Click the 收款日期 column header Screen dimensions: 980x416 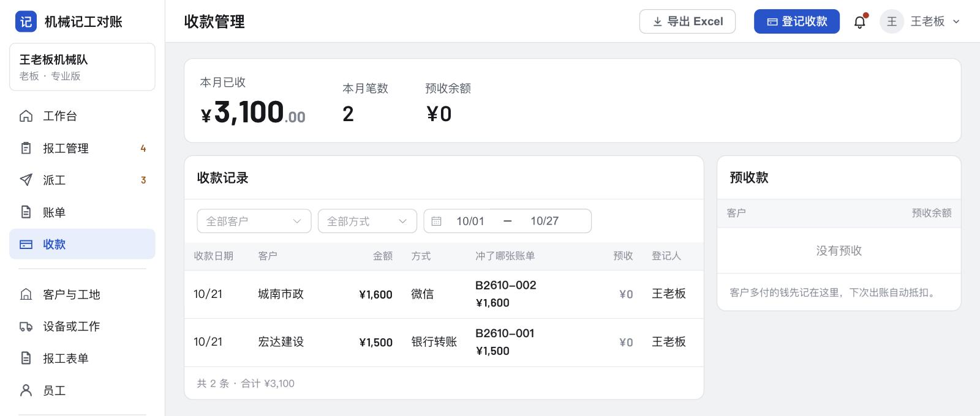pyautogui.click(x=214, y=256)
